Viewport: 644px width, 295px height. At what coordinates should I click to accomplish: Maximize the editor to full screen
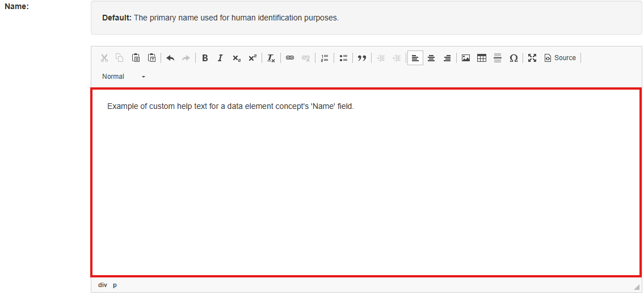tap(532, 58)
